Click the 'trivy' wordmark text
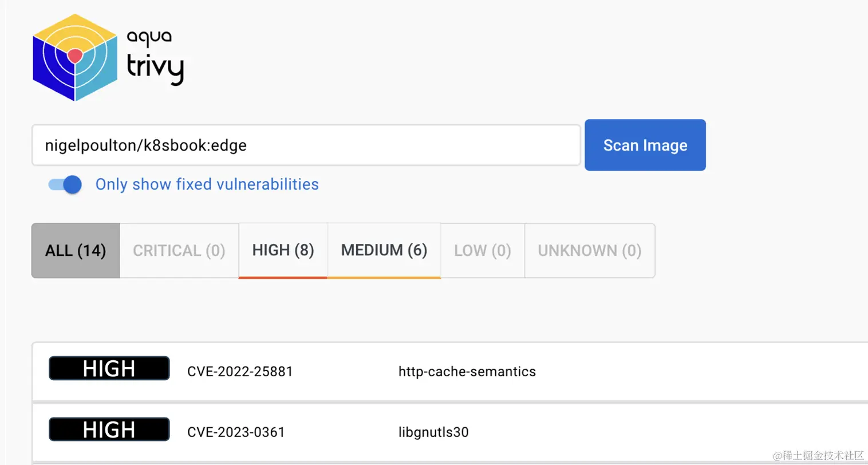 pos(155,68)
